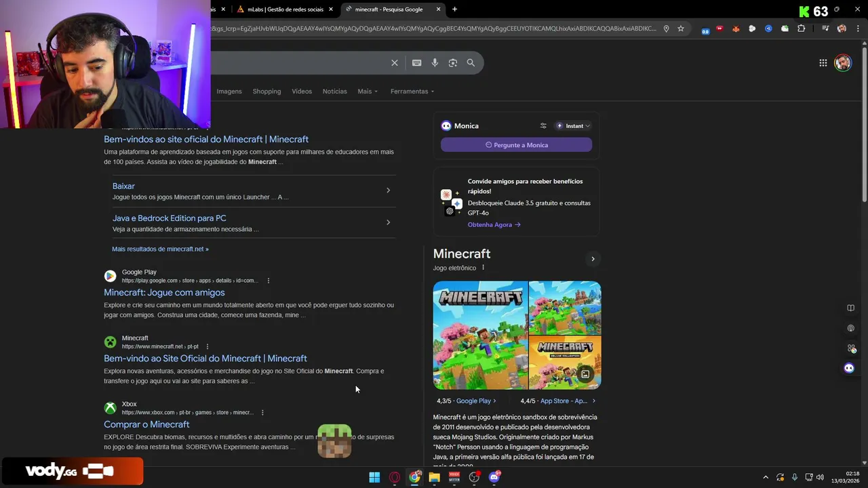Screen dimensions: 868x488
Task: Click the location pin icon in the address bar
Action: (x=666, y=28)
